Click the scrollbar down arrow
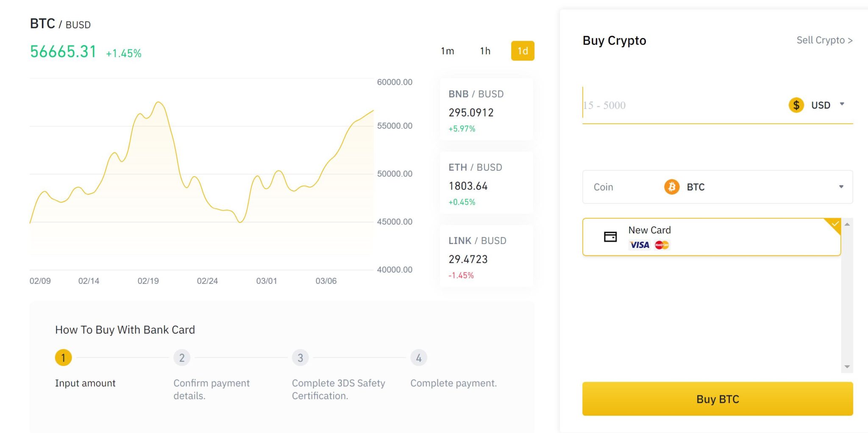Image resolution: width=868 pixels, height=433 pixels. [848, 366]
